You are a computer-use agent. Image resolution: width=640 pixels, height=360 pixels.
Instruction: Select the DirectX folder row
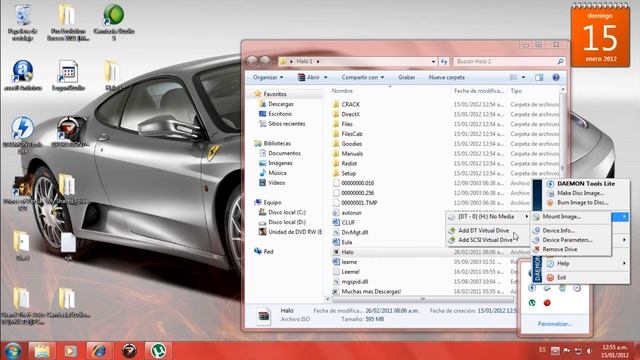click(445, 114)
